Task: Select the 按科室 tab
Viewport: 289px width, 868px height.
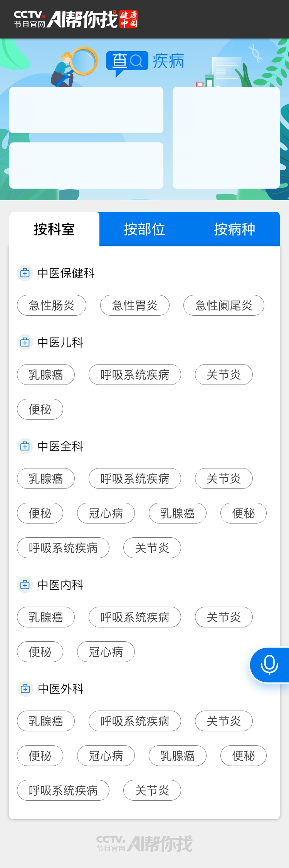Action: pyautogui.click(x=54, y=229)
